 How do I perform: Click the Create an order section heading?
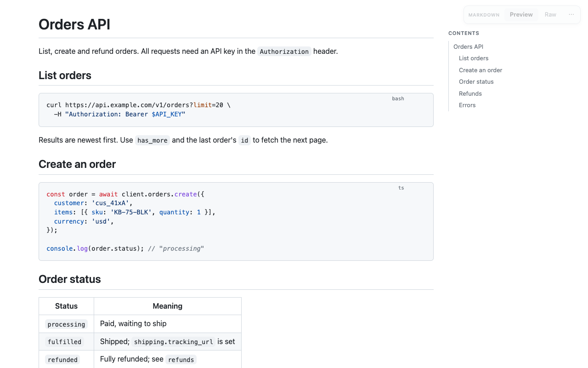point(77,164)
